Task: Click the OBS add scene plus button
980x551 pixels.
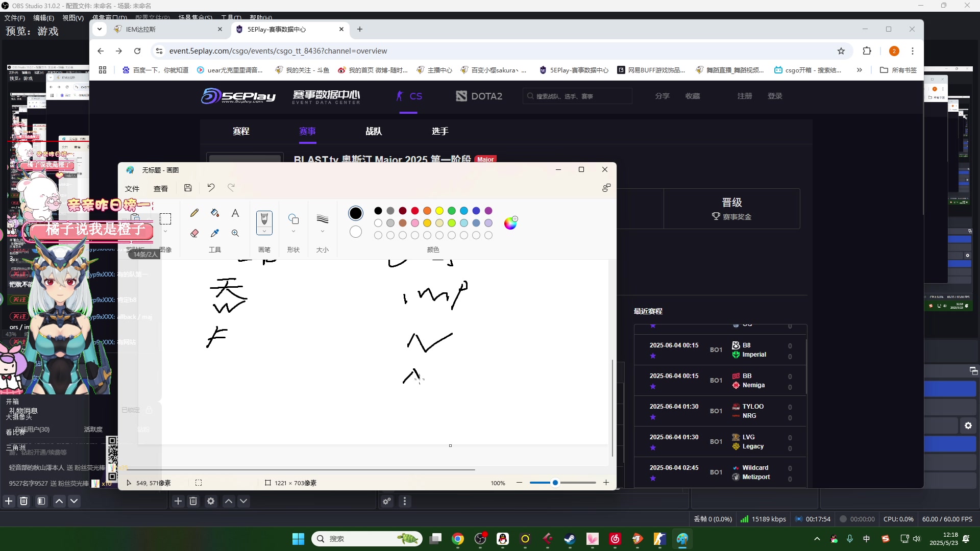Action: [x=9, y=501]
